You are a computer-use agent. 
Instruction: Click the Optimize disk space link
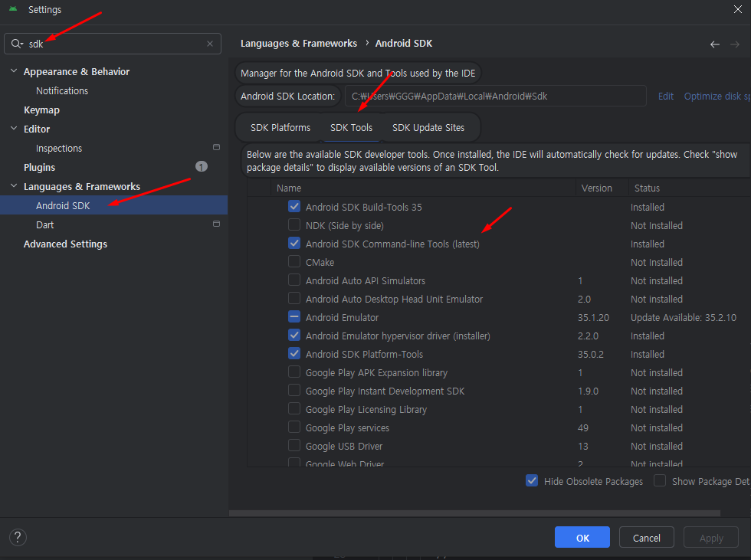point(717,97)
